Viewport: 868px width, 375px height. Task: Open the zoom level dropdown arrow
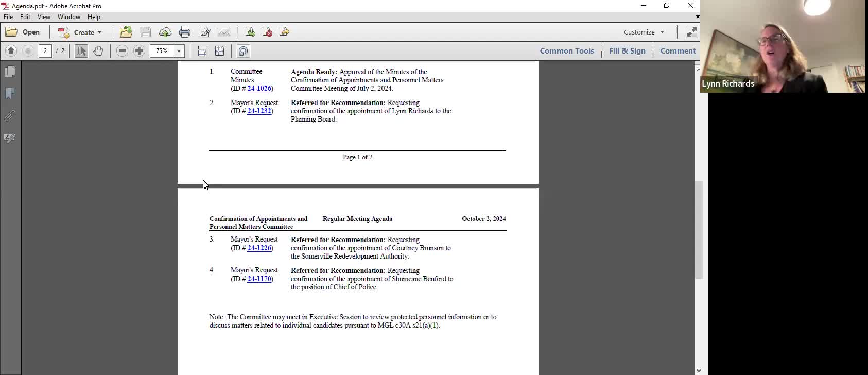[179, 50]
